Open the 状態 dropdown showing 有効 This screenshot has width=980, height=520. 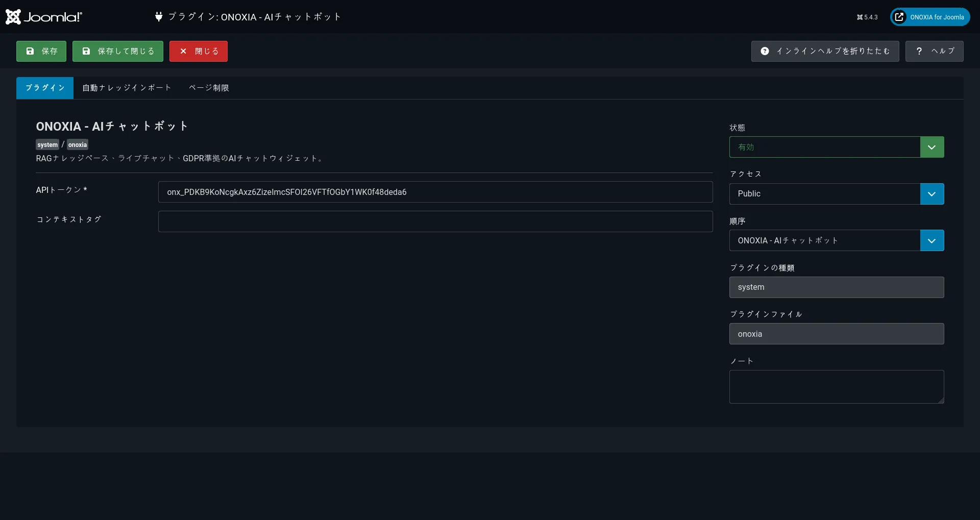837,147
